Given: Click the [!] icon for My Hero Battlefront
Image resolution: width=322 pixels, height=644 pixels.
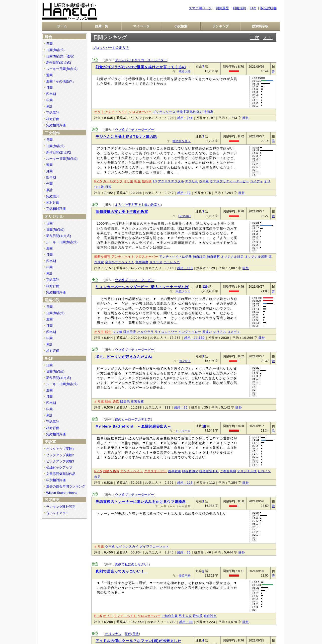Looking at the screenshot, I should tap(273, 426).
